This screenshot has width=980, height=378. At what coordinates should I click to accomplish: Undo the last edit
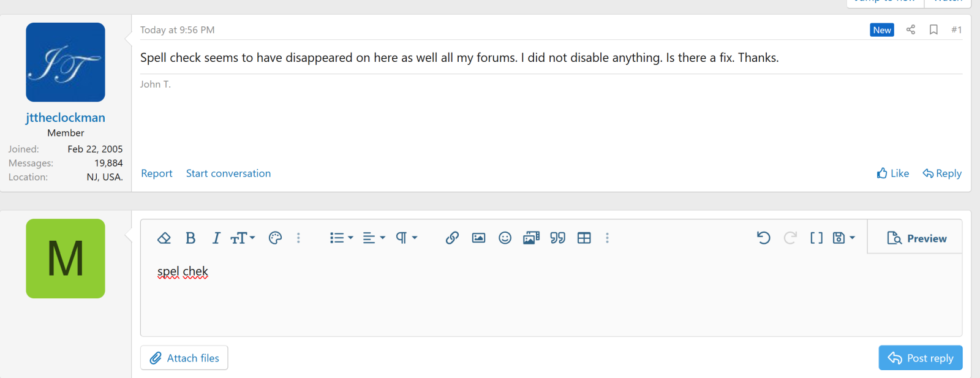[763, 238]
